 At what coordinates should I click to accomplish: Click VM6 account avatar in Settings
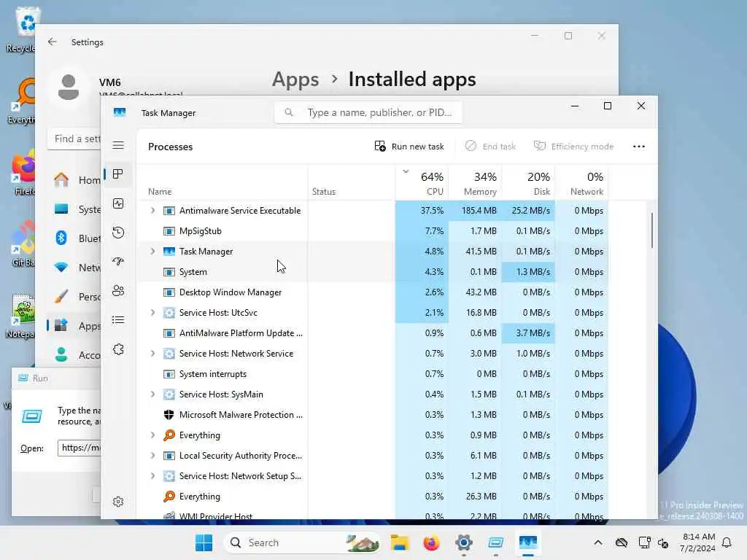click(x=68, y=88)
